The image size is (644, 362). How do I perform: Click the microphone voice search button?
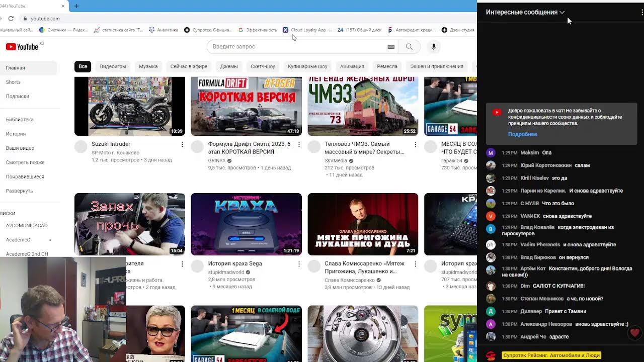pos(434,47)
